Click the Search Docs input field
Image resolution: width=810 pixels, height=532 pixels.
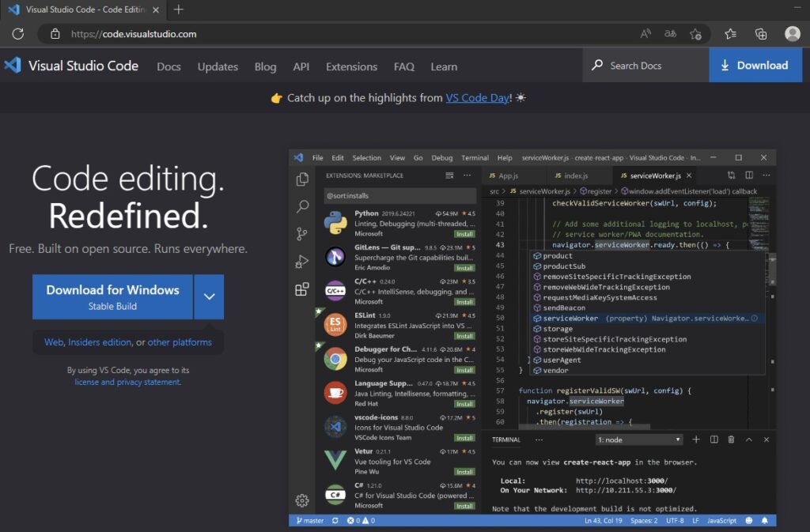click(645, 65)
